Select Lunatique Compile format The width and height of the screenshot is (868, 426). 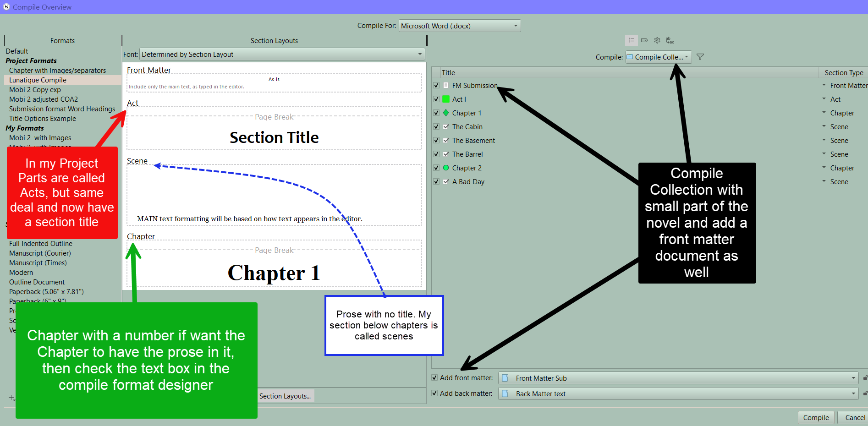click(38, 80)
